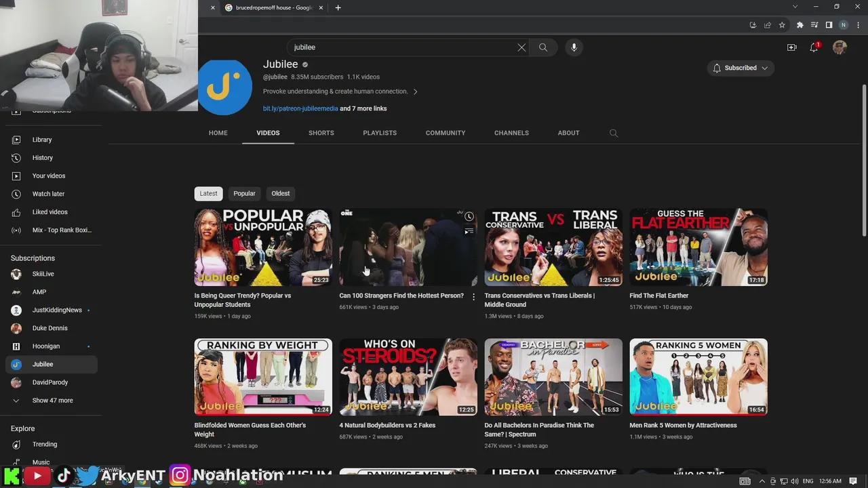Open Liked videos in the sidebar

coord(51,212)
